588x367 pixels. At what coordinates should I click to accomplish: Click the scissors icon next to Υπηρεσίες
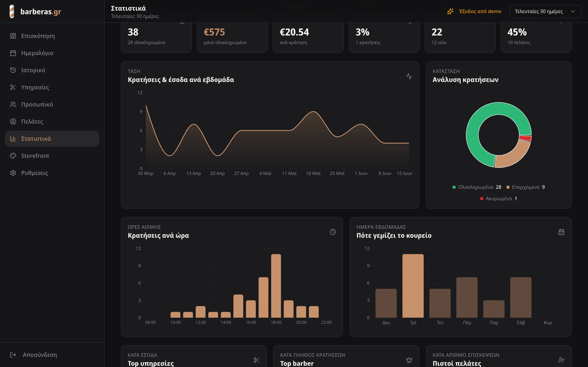pyautogui.click(x=13, y=87)
